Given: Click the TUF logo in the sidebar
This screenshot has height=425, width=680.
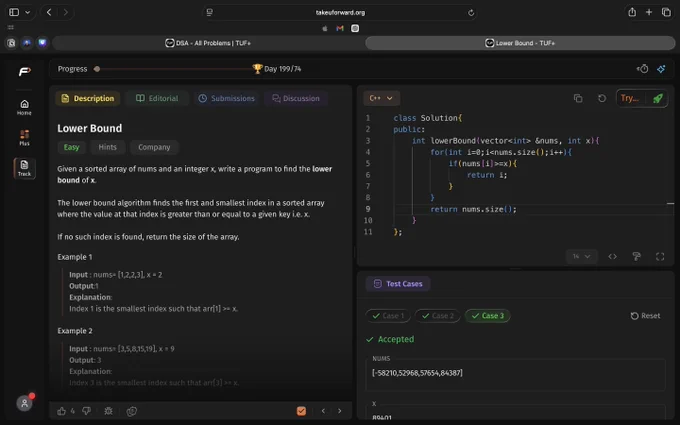Looking at the screenshot, I should tap(24, 71).
